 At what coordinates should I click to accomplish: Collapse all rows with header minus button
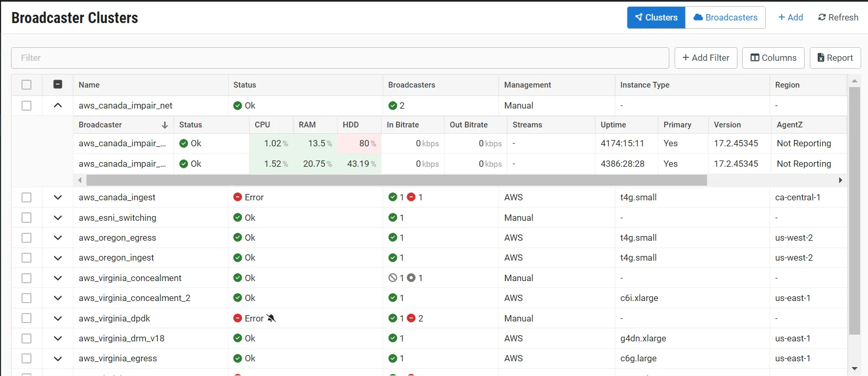point(58,84)
